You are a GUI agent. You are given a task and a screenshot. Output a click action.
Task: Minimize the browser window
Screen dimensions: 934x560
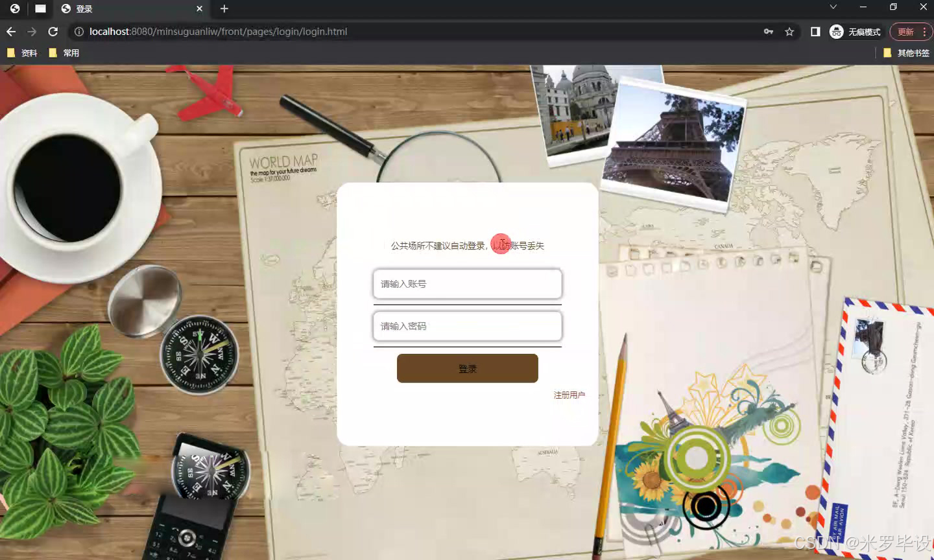863,7
